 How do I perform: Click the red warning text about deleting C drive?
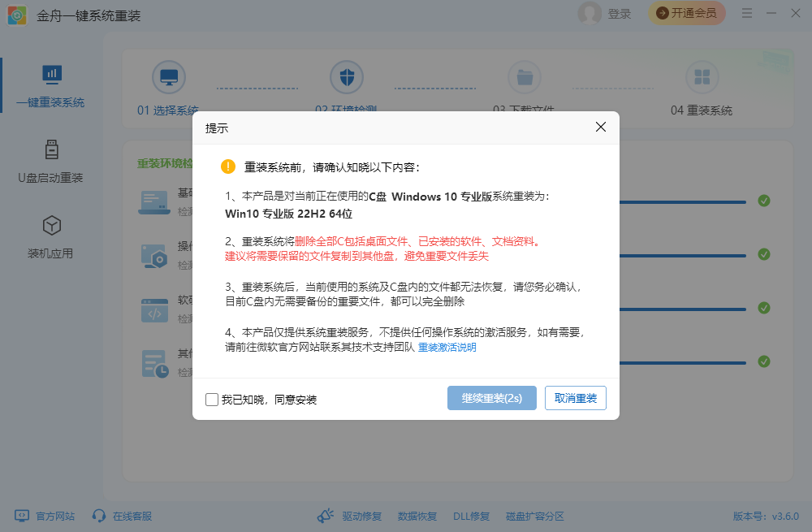pos(383,249)
